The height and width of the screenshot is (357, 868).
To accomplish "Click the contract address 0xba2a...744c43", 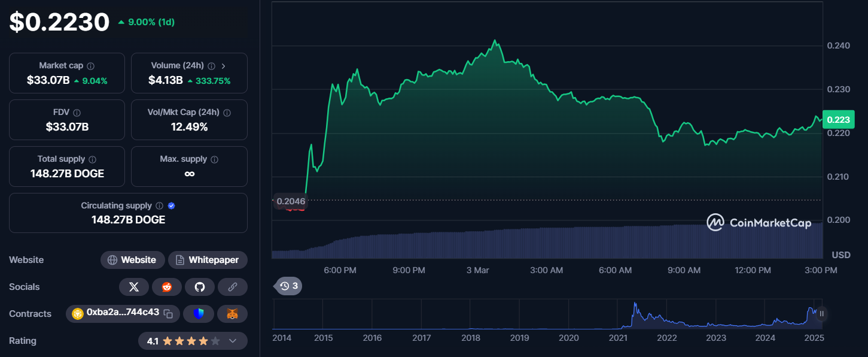I will click(x=123, y=312).
